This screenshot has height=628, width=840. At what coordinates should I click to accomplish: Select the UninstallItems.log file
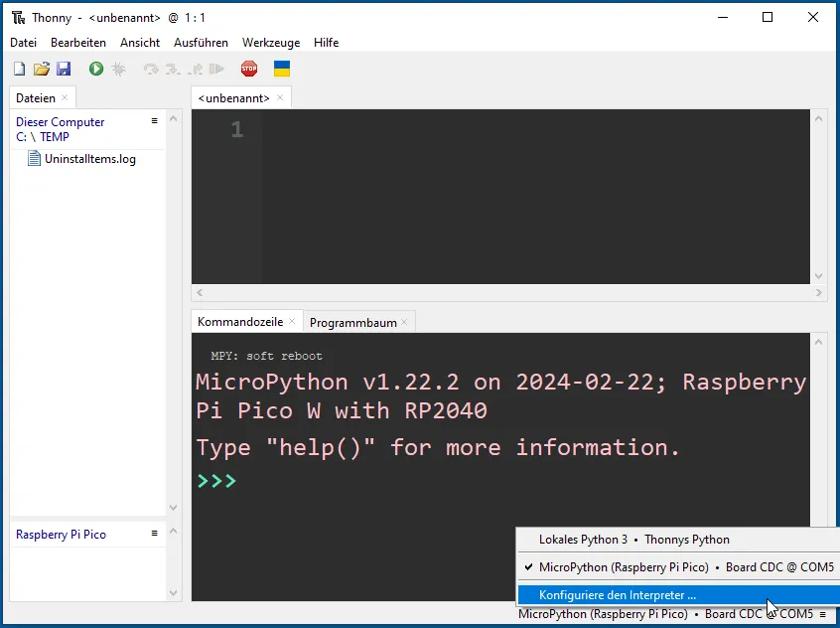pyautogui.click(x=89, y=159)
